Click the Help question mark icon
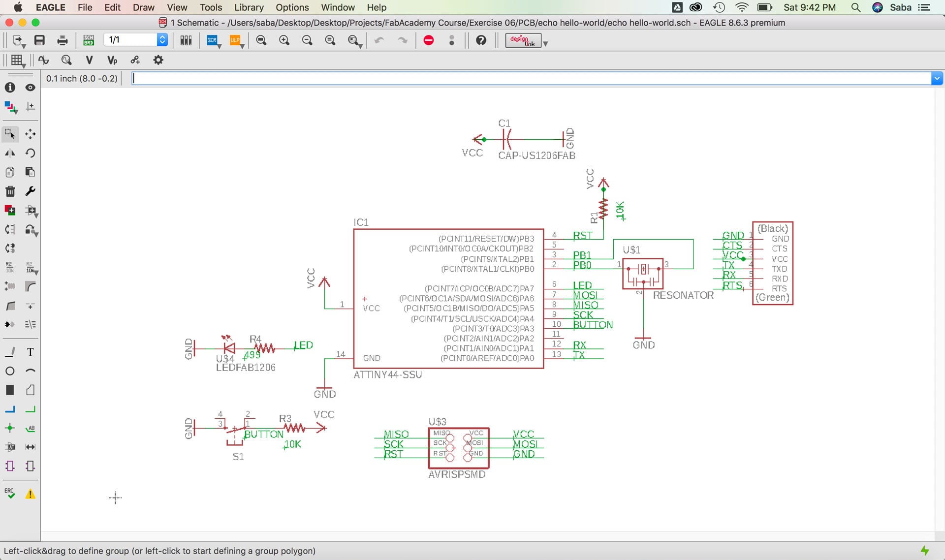 [481, 40]
